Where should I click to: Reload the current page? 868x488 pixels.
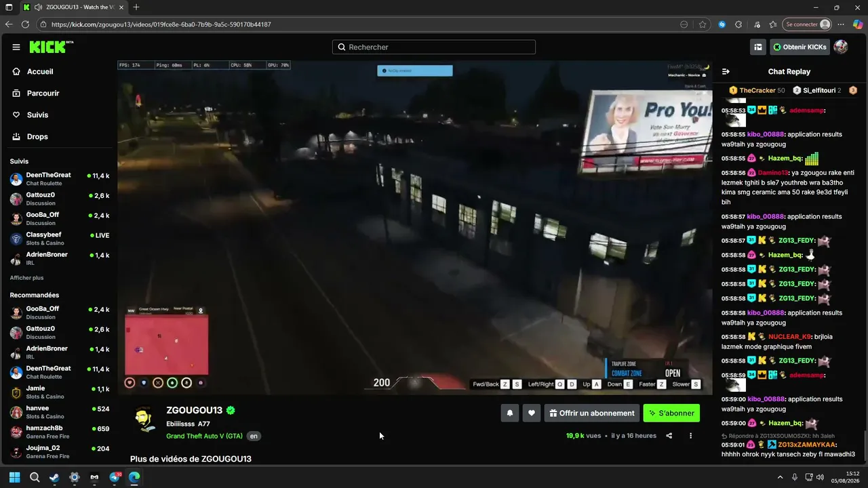click(x=25, y=24)
